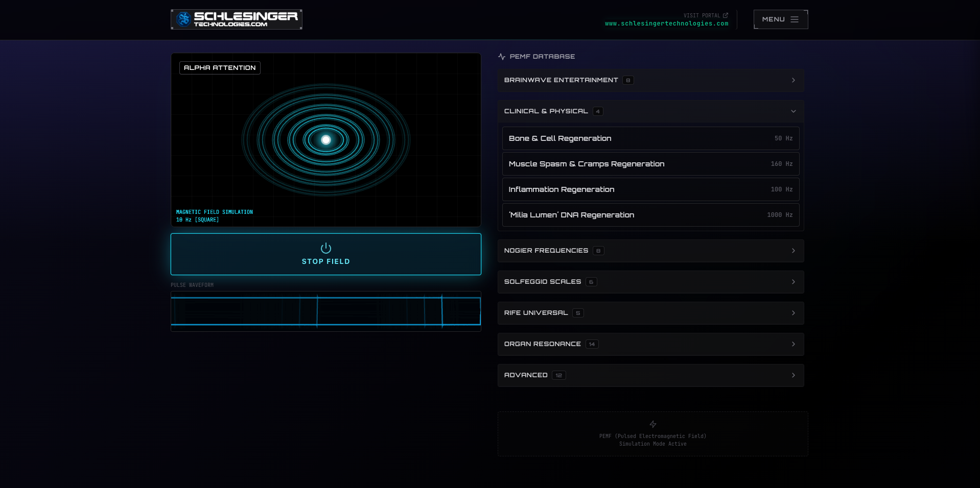
Task: Open the Rife Universal category
Action: point(650,313)
